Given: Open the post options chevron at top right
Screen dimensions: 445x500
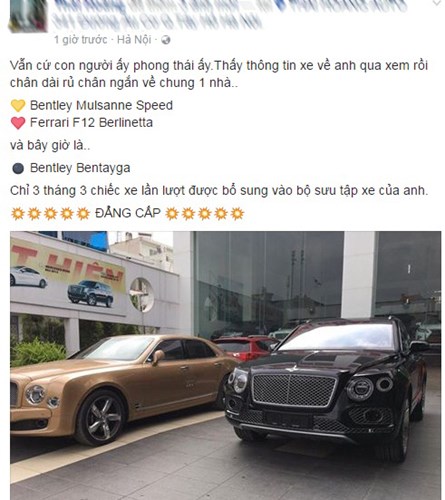Looking at the screenshot, I should pos(437,3).
